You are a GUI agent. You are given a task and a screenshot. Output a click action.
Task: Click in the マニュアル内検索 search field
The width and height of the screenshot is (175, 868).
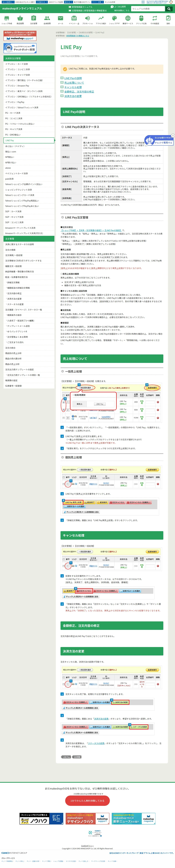pyautogui.click(x=148, y=9)
